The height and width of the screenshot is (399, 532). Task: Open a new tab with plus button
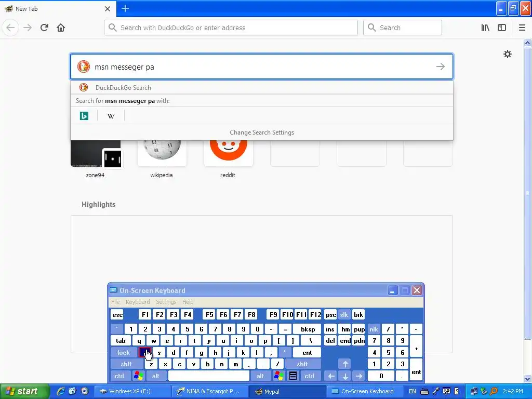pyautogui.click(x=125, y=8)
